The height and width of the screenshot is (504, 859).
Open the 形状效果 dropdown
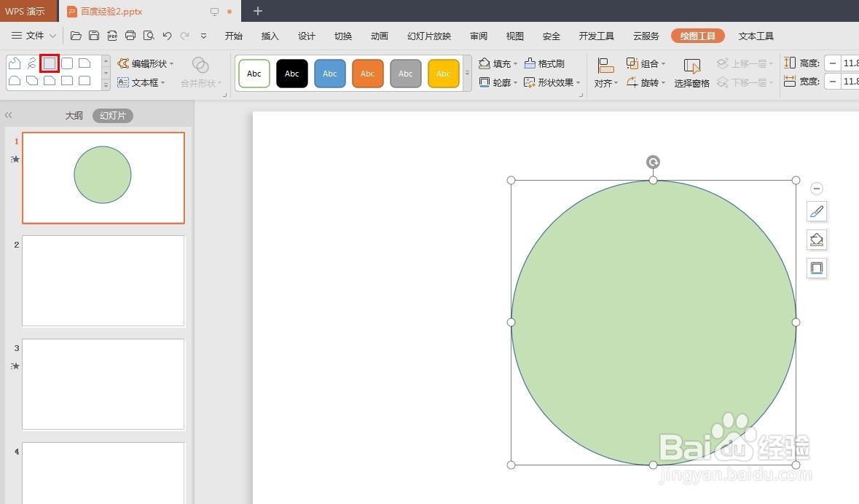(552, 83)
